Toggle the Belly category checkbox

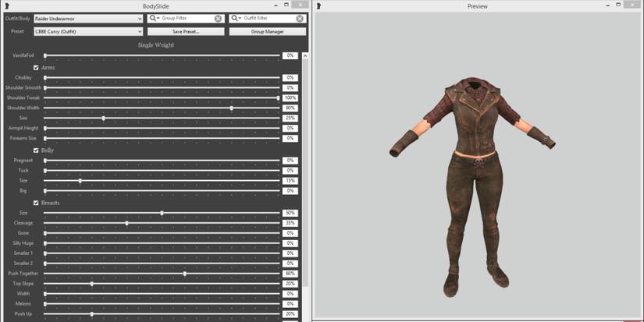[36, 150]
